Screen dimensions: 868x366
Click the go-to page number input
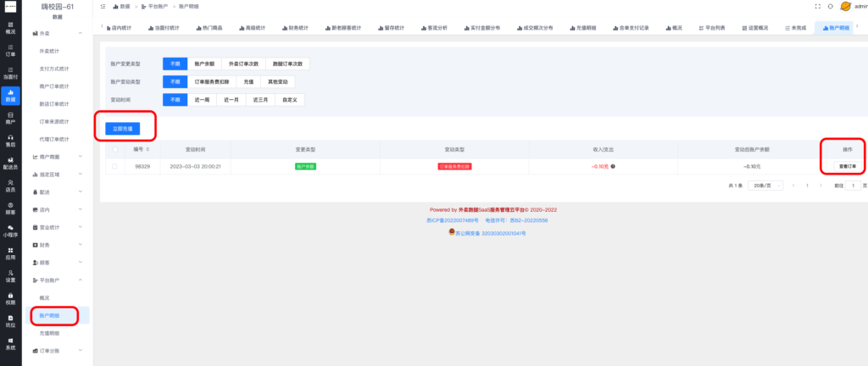point(853,185)
